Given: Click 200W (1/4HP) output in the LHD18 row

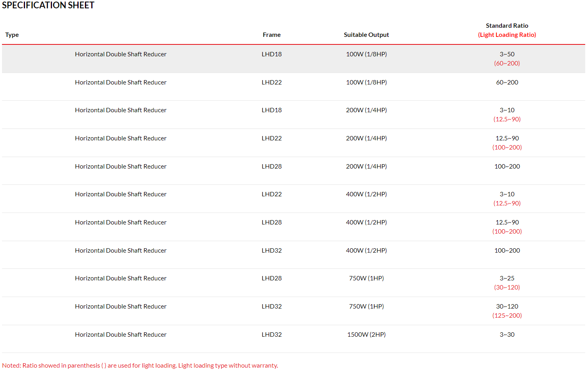Looking at the screenshot, I should [366, 110].
